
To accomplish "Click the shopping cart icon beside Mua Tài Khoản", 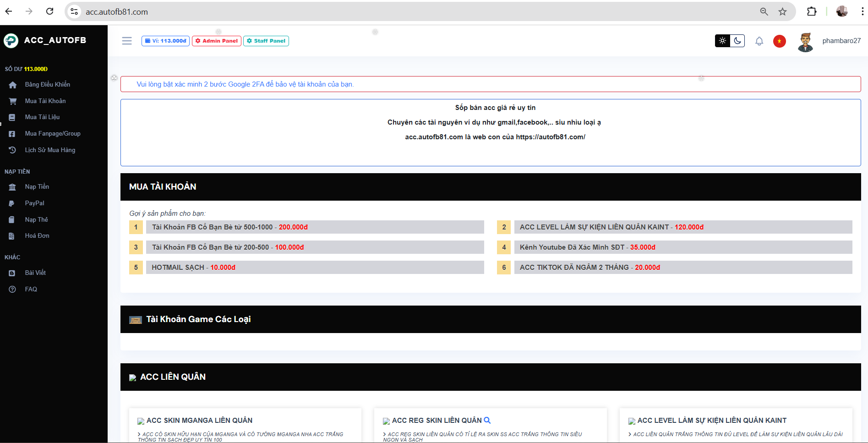I will [12, 101].
